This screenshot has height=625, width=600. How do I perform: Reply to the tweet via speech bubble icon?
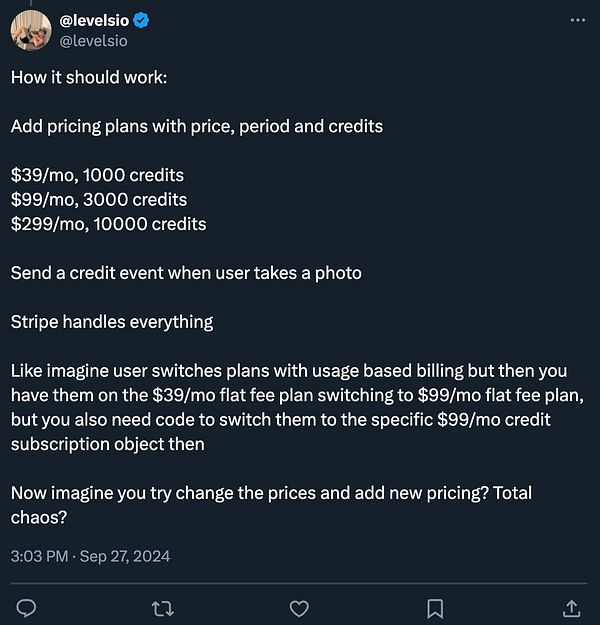point(28,607)
